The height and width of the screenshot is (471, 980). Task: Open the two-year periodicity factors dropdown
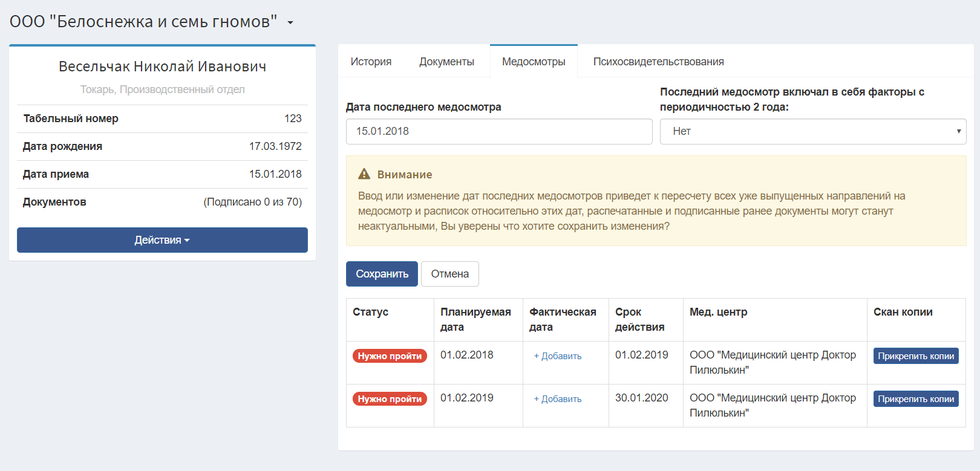click(813, 131)
